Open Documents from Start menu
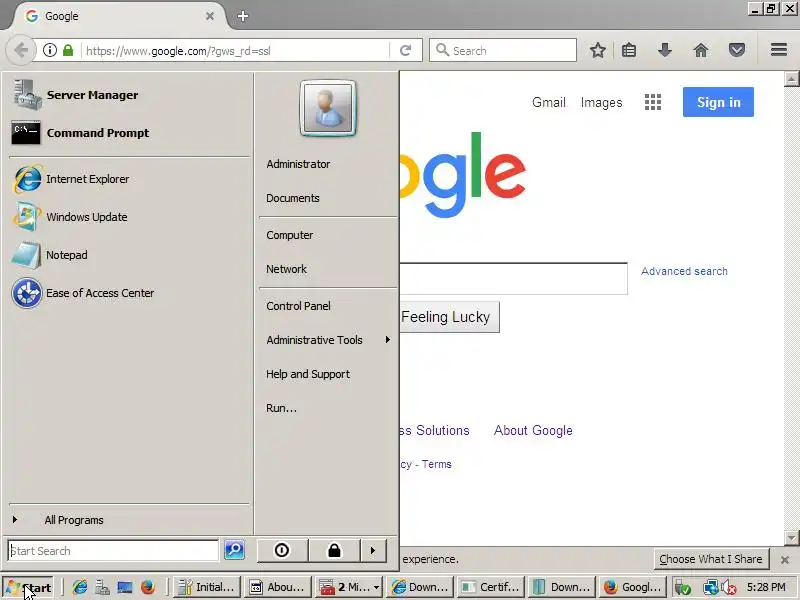800x600 pixels. 293,198
